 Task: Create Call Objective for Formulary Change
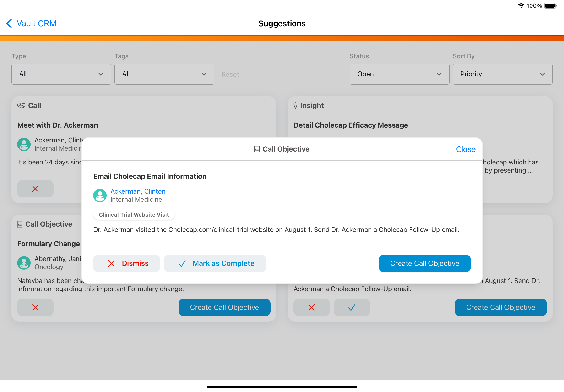click(224, 307)
